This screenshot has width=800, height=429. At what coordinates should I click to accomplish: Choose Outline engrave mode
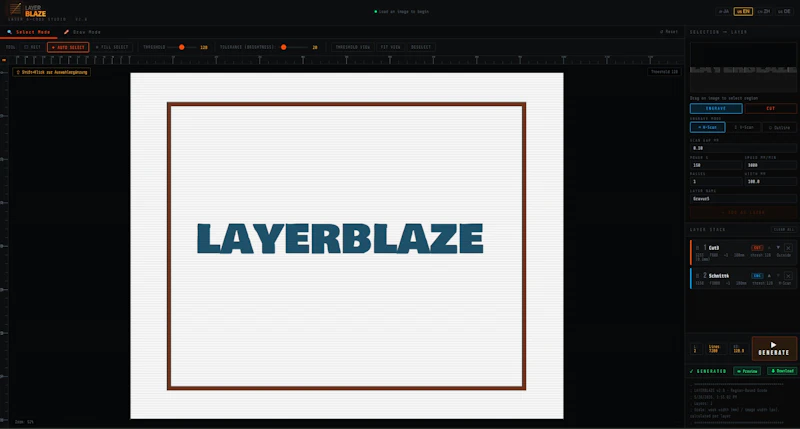(x=780, y=127)
